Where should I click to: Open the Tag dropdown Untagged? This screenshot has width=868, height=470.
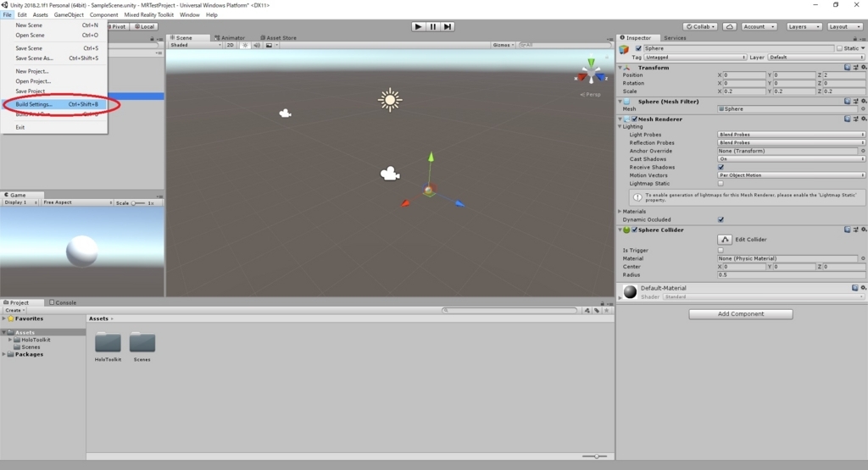pyautogui.click(x=695, y=58)
